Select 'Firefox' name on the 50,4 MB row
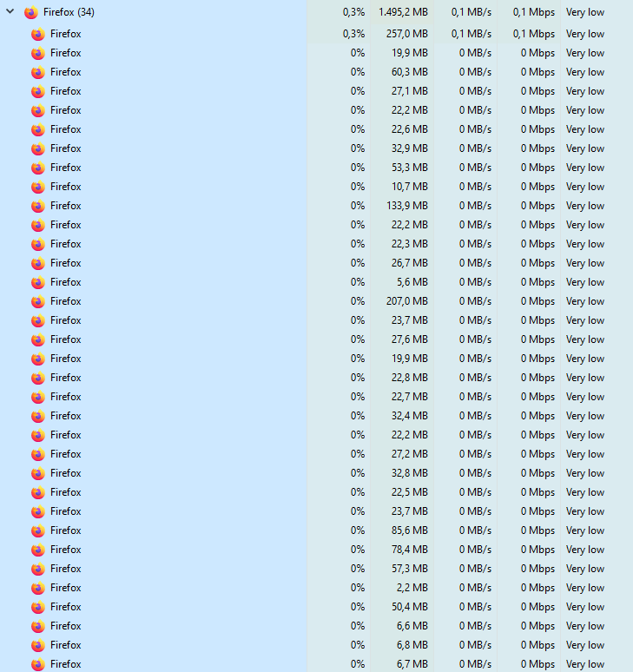The image size is (633, 672). pyautogui.click(x=66, y=606)
